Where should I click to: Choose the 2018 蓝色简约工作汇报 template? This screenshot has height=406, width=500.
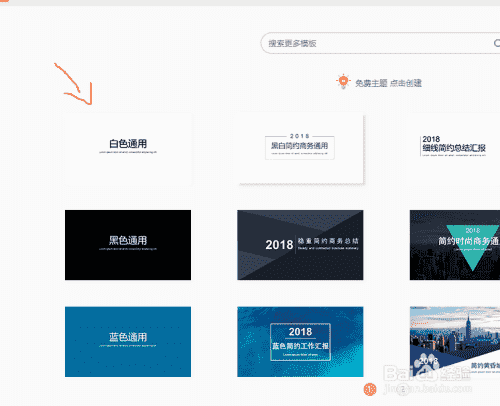coord(300,342)
